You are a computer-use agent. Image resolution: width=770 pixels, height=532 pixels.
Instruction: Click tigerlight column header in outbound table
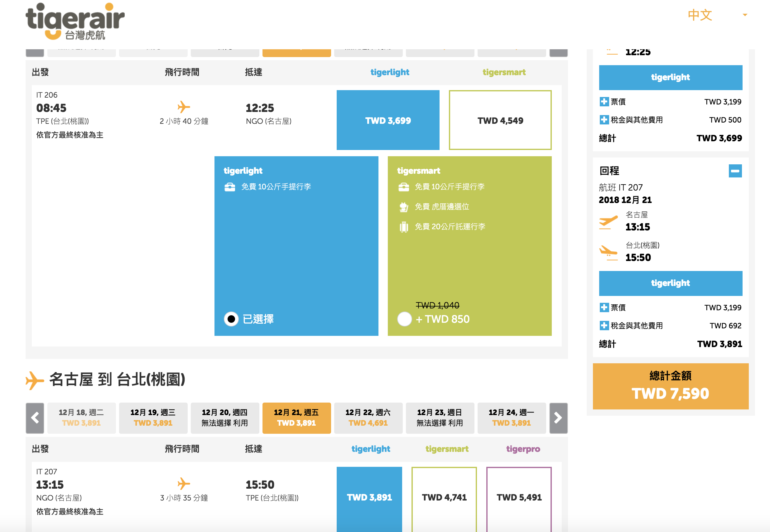point(389,72)
